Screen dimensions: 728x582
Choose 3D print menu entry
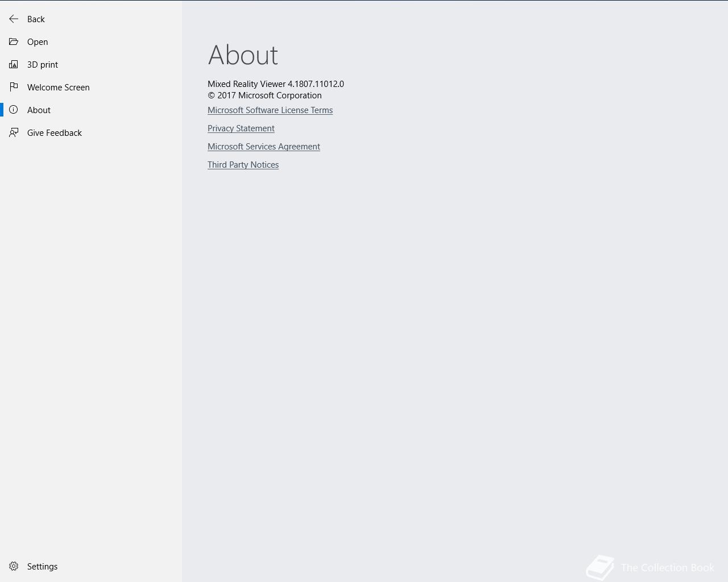43,65
